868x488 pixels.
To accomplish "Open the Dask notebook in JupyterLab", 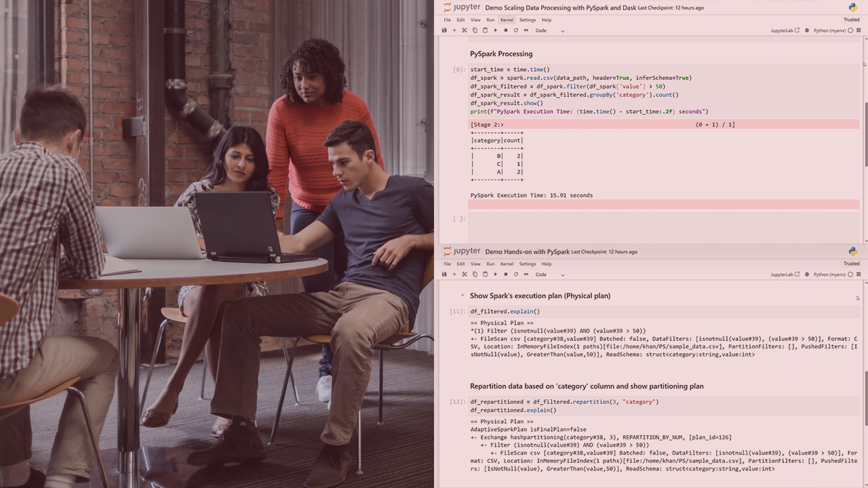I will pos(785,30).
